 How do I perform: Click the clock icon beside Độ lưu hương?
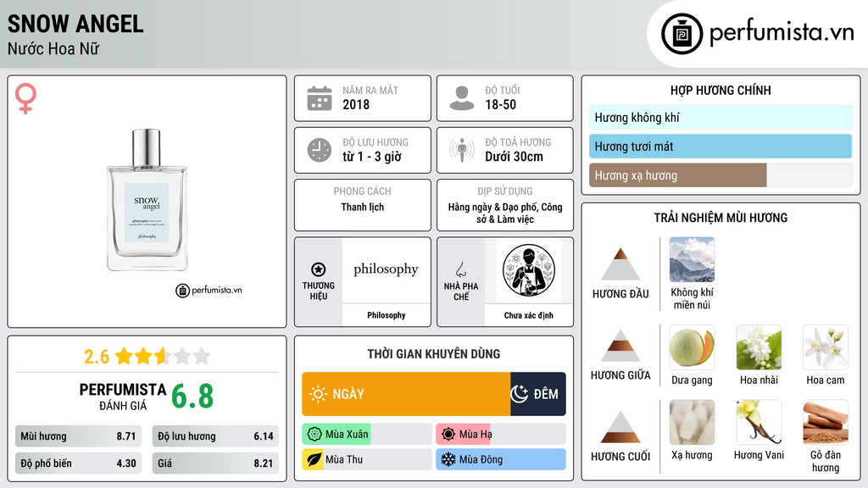click(x=320, y=150)
